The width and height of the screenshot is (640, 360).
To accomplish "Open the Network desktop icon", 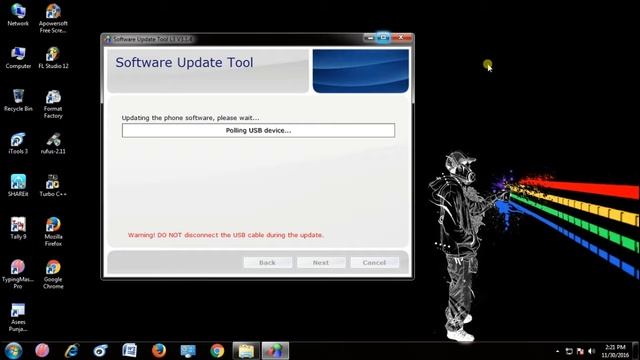I will point(18,15).
